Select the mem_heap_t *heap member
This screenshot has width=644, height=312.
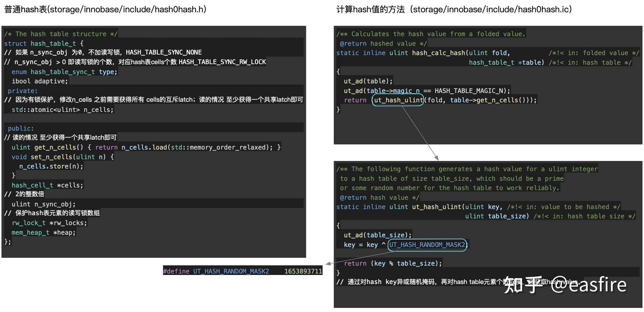coord(43,232)
